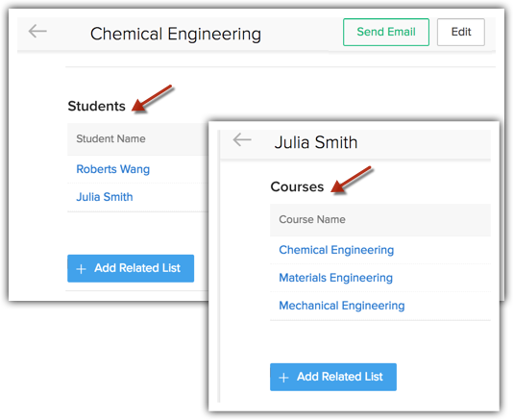Click the Chemical Engineering page title
Viewport: 513px width, 420px height.
click(x=176, y=34)
